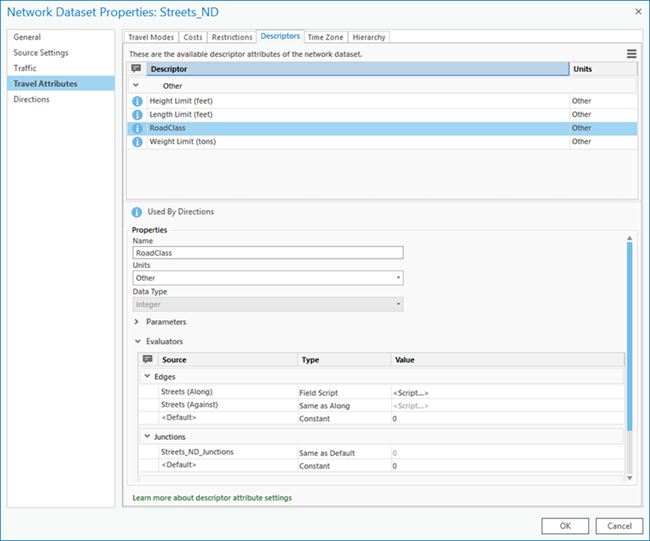Collapse the Evaluators section
This screenshot has width=650, height=541.
[x=137, y=341]
